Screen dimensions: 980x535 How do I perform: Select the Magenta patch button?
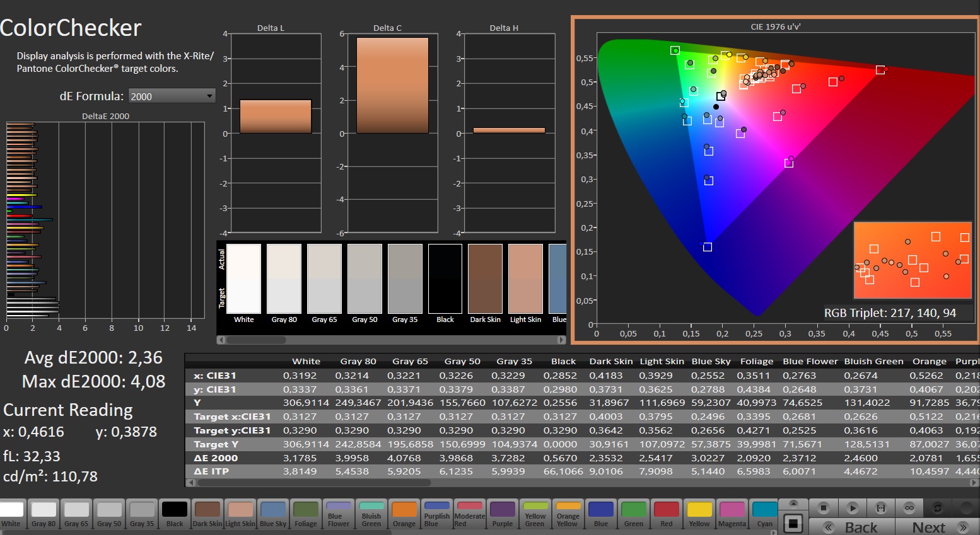point(732,514)
